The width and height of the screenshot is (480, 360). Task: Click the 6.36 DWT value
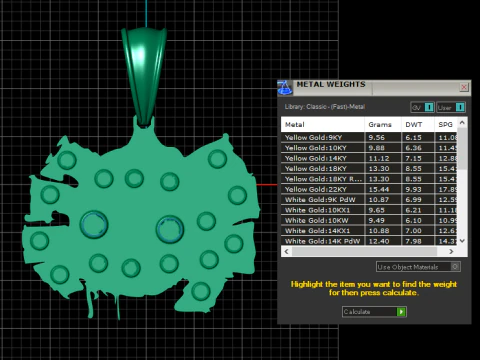(x=413, y=148)
